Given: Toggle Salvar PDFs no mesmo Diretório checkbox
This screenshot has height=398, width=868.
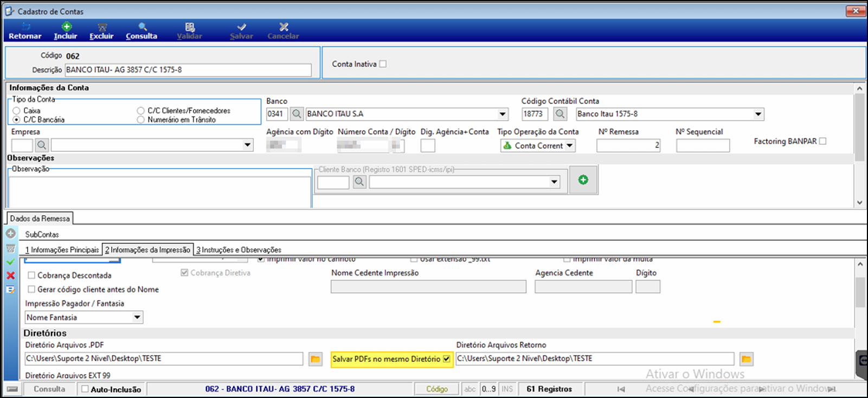Looking at the screenshot, I should point(446,359).
